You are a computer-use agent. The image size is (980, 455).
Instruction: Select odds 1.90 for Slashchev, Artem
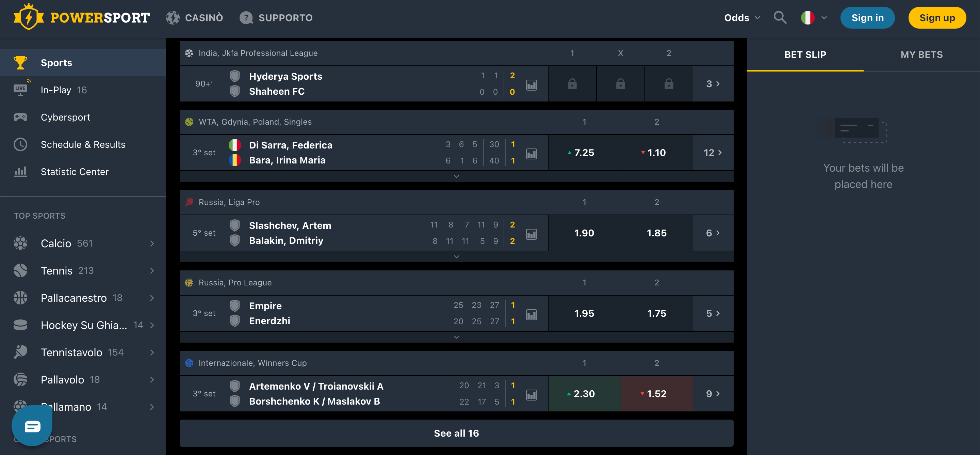point(584,233)
